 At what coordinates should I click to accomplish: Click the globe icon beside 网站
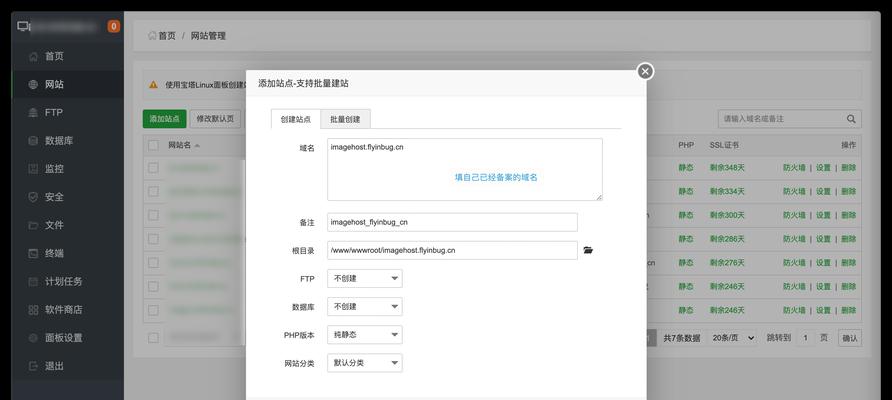click(x=33, y=84)
